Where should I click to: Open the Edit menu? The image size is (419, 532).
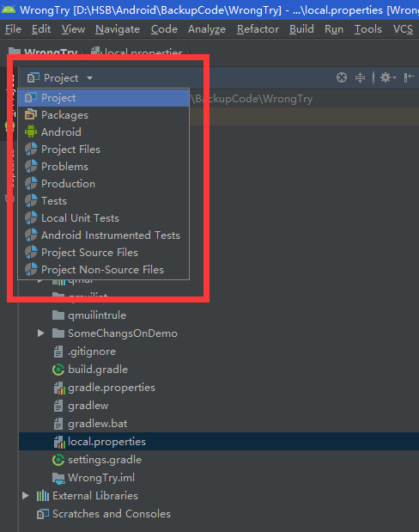tap(41, 29)
